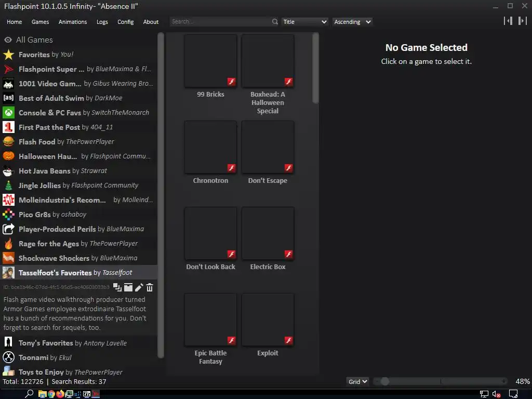The width and height of the screenshot is (532, 399).
Task: Select the Flashpoint Super playlist icon
Action: coord(8,69)
